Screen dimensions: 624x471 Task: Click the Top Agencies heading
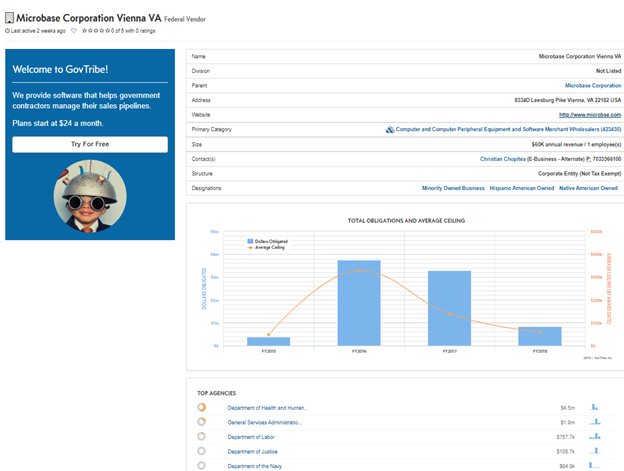[x=216, y=393]
